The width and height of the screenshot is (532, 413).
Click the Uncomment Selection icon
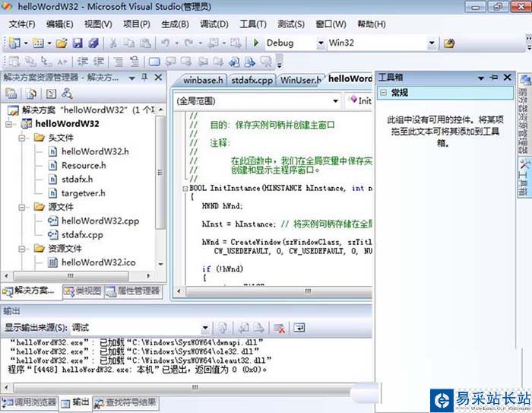point(135,62)
